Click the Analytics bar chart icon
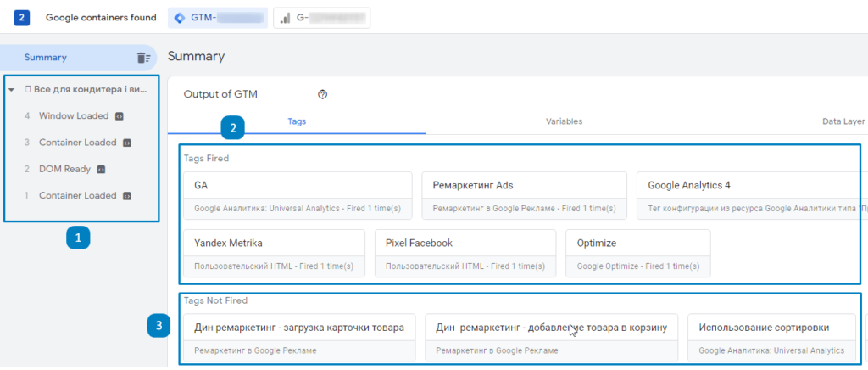Image resolution: width=868 pixels, height=370 pixels. [x=285, y=18]
